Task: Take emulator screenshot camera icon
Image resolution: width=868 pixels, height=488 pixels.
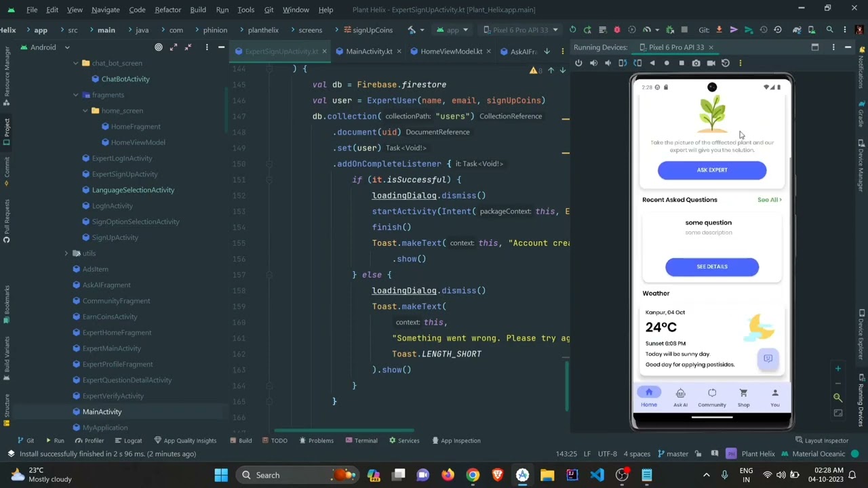Action: pos(696,63)
